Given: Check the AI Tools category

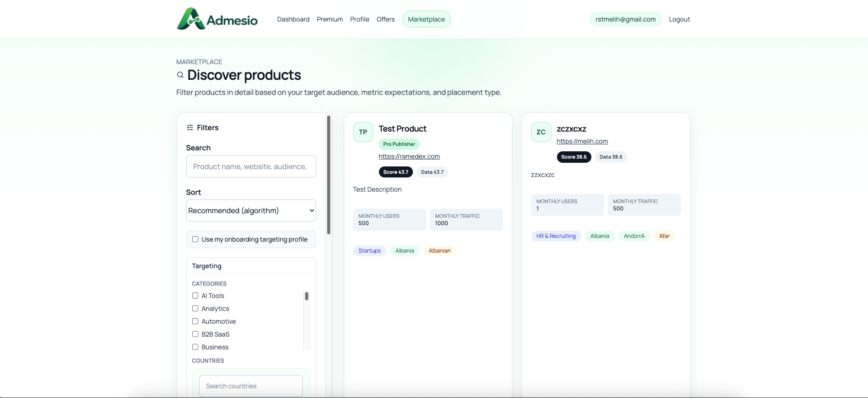Looking at the screenshot, I should pos(195,296).
